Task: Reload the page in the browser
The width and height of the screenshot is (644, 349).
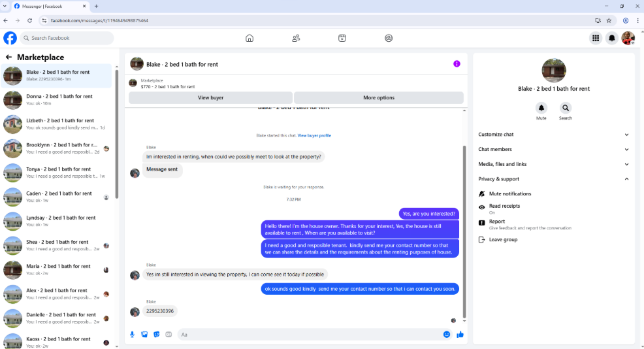Action: pos(29,20)
